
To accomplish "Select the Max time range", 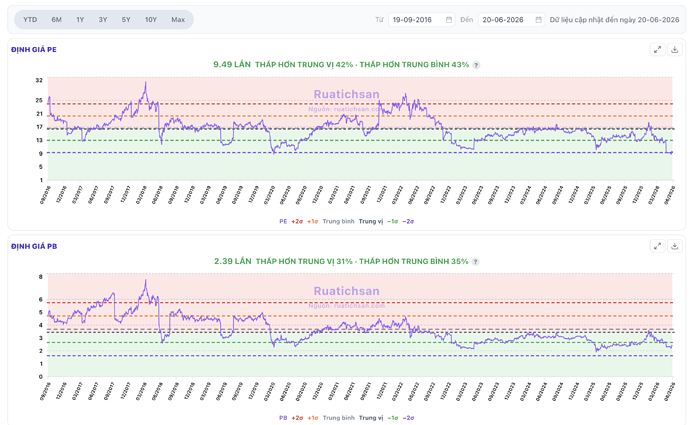I will [178, 20].
